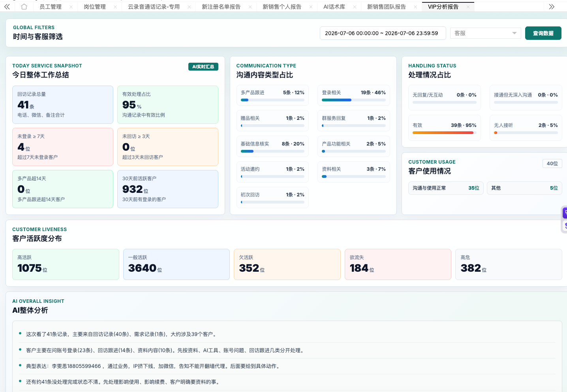Select the 无回复/无互动 status card
This screenshot has height=392, width=567.
click(445, 97)
